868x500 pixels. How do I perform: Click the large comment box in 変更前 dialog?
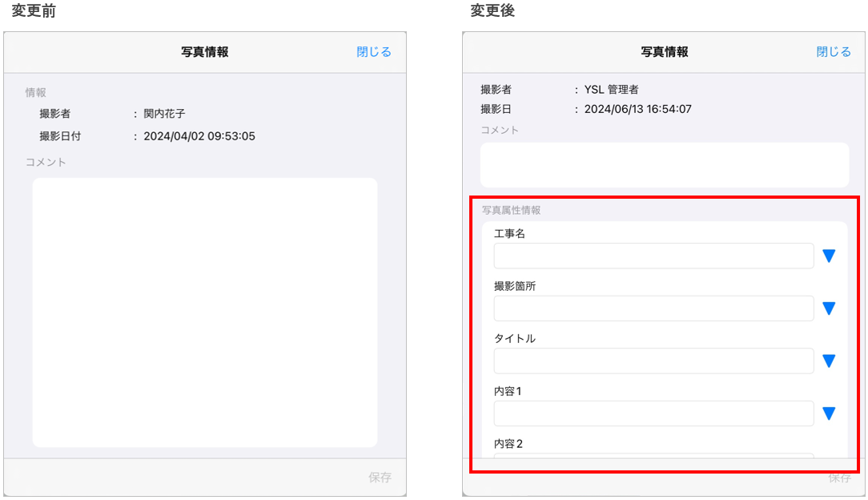205,312
